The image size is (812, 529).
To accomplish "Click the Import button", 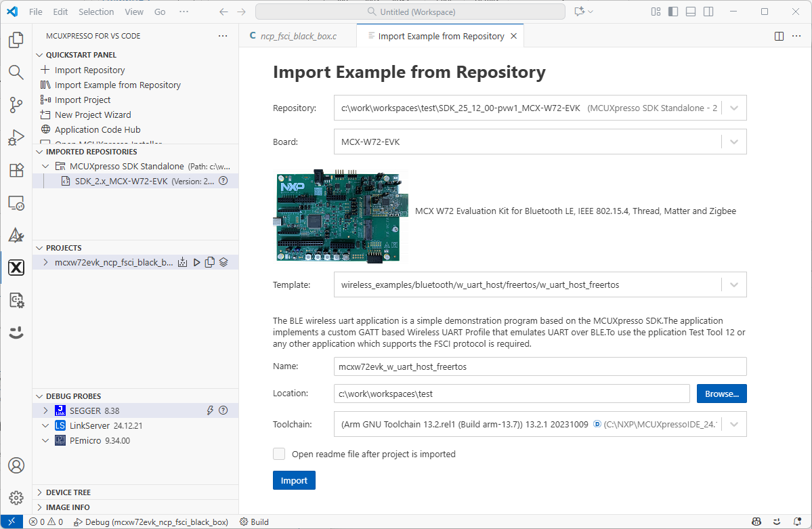I will coord(294,480).
